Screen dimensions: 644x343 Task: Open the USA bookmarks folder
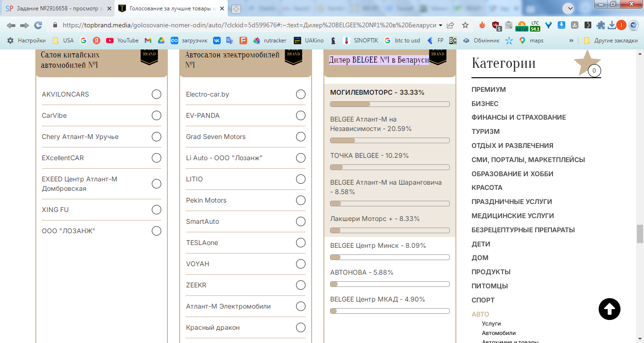[63, 41]
